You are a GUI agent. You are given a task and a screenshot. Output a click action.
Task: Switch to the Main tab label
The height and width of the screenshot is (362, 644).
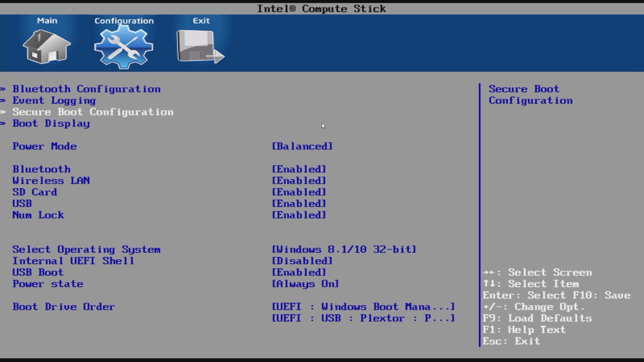47,21
